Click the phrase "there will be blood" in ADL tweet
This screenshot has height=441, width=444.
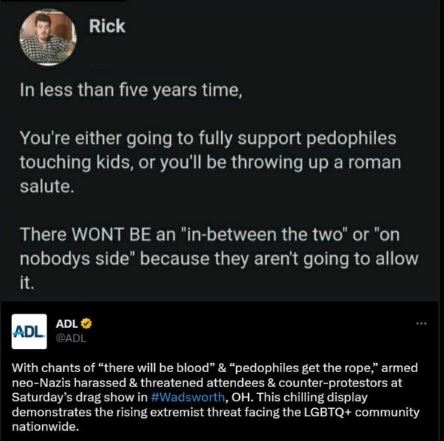point(156,368)
